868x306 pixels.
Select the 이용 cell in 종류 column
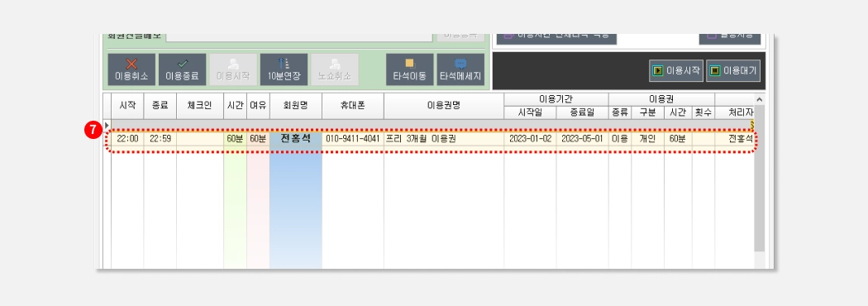pyautogui.click(x=620, y=138)
